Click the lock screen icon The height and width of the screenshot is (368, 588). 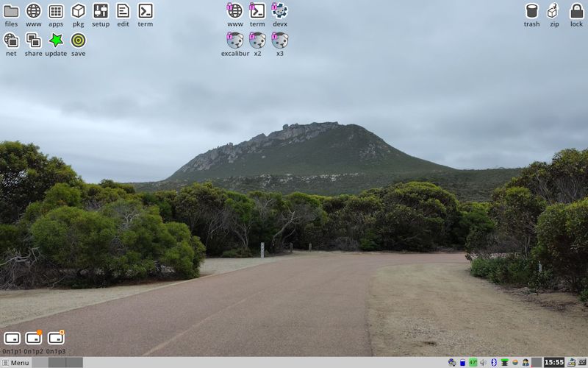pos(576,15)
